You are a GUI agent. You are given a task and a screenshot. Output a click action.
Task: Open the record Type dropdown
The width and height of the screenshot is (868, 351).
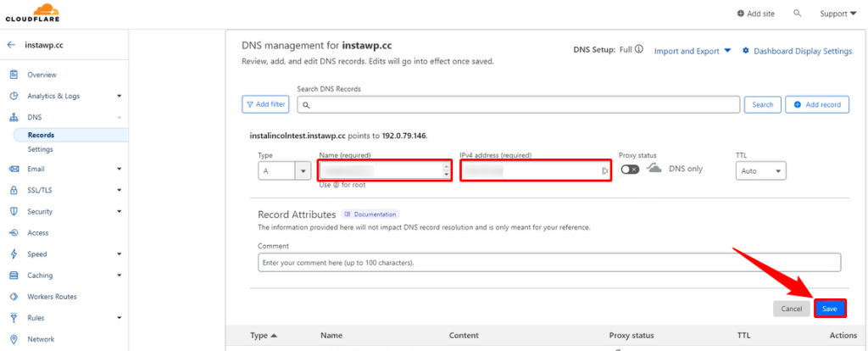click(285, 171)
